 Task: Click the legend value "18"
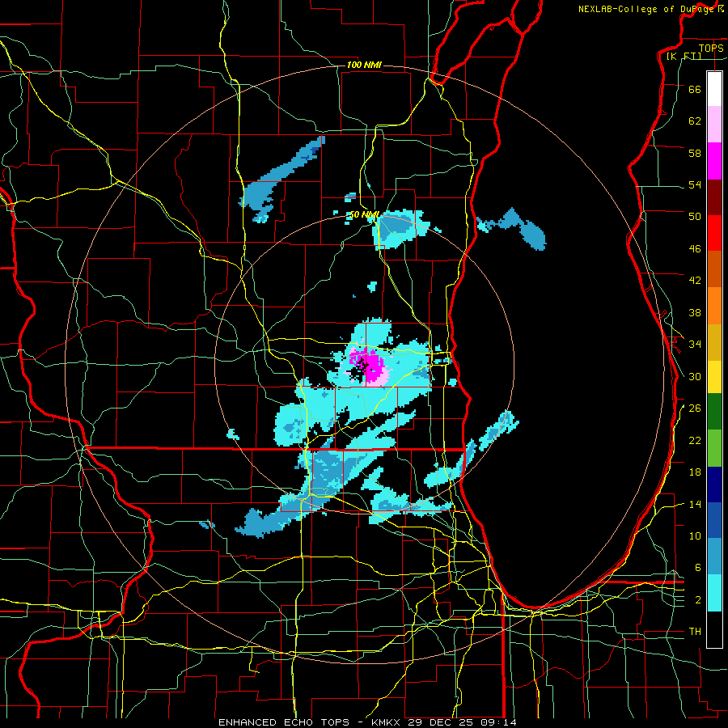coord(695,472)
